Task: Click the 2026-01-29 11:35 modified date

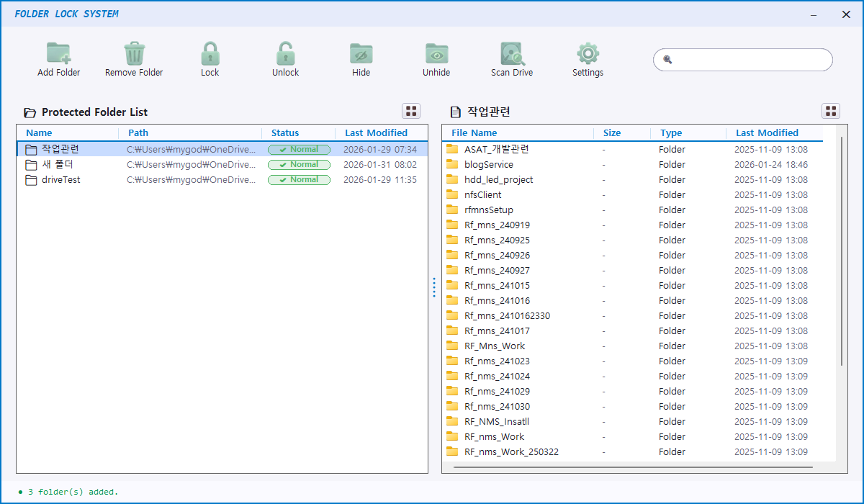Action: [x=380, y=179]
